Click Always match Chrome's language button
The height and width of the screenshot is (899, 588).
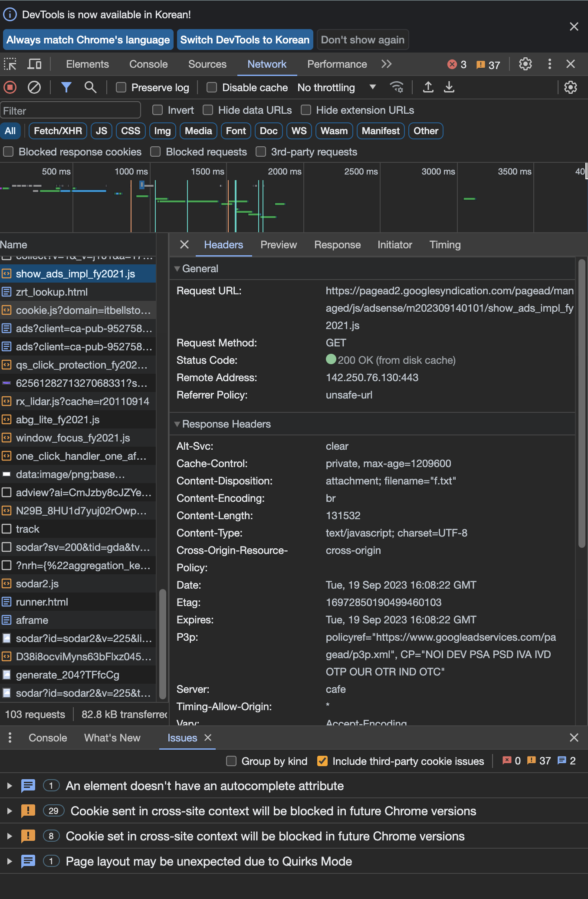tap(88, 40)
